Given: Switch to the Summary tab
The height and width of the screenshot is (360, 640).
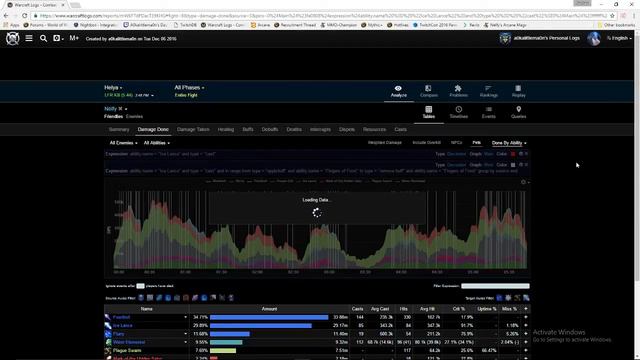Looking at the screenshot, I should click(x=119, y=129).
